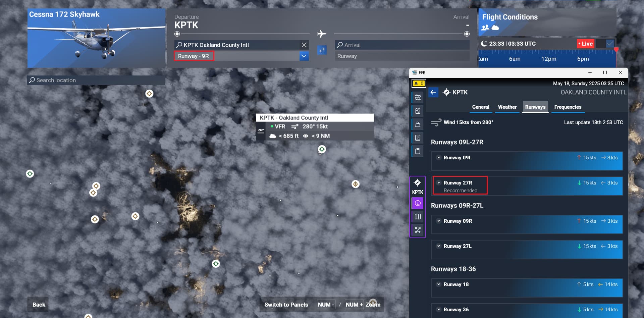Viewport: 644px width, 318px height.
Task: Click the arrival endpoint circle marker
Action: pyautogui.click(x=467, y=34)
